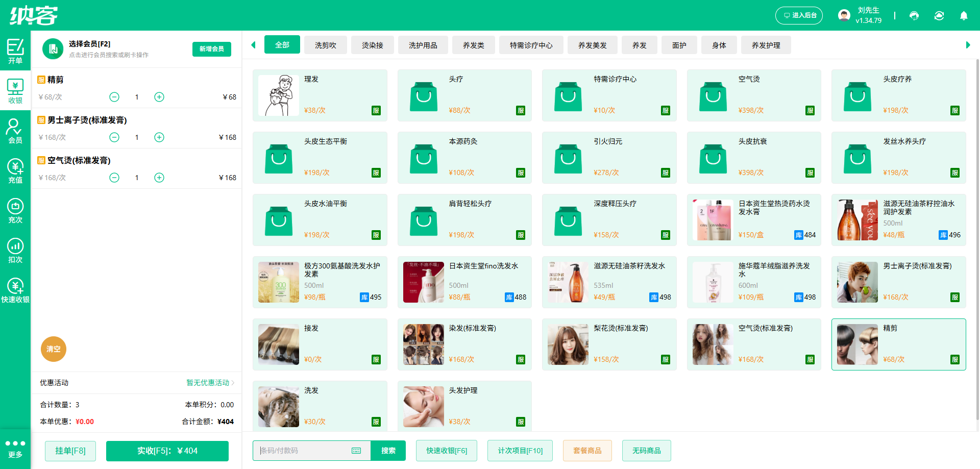The height and width of the screenshot is (469, 980).
Task: Add 极方300氨基酸洗发水护发素 product card
Action: tap(320, 282)
